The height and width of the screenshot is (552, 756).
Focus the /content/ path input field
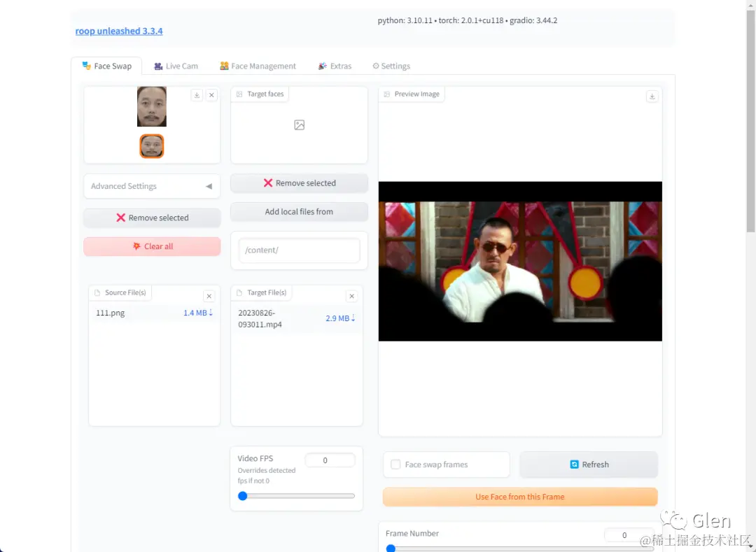[x=299, y=250]
